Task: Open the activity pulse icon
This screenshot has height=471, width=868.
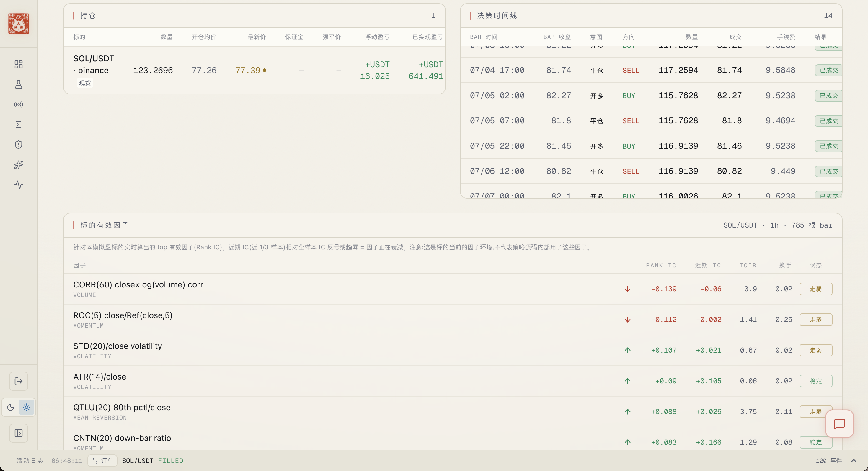Action: pos(19,185)
